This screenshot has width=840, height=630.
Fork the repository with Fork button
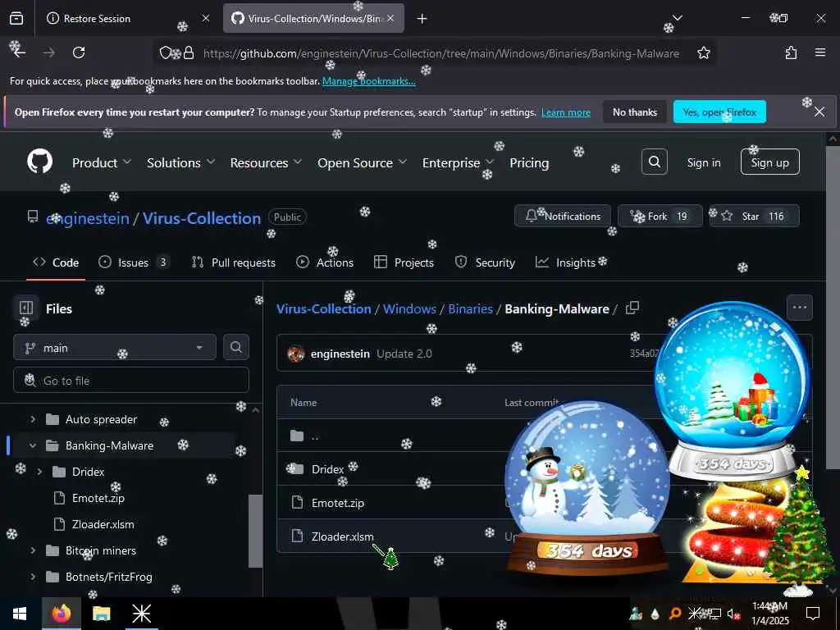[660, 216]
